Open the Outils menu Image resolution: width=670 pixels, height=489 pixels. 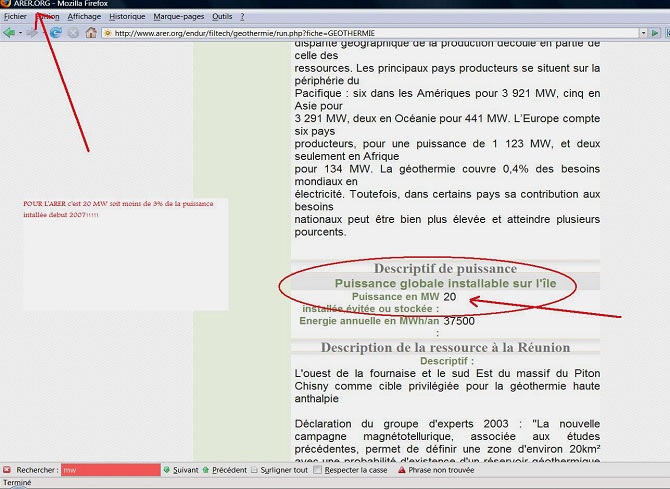pos(222,17)
